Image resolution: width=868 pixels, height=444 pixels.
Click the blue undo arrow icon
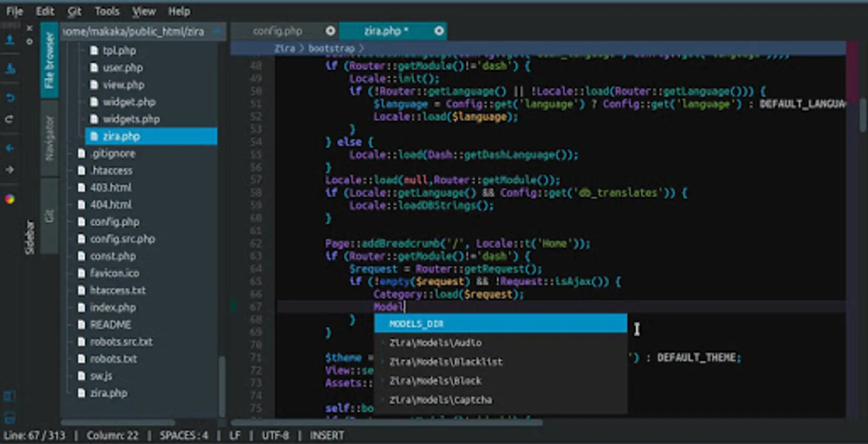(9, 98)
